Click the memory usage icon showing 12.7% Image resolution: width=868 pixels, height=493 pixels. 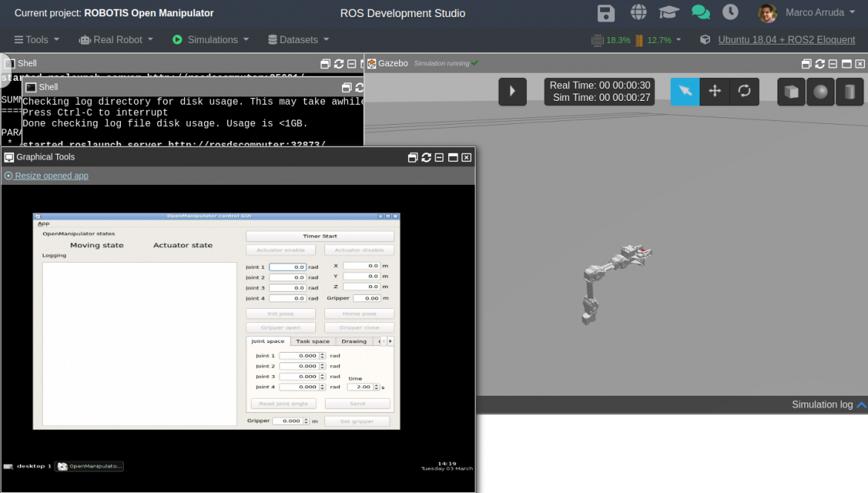[x=640, y=40]
